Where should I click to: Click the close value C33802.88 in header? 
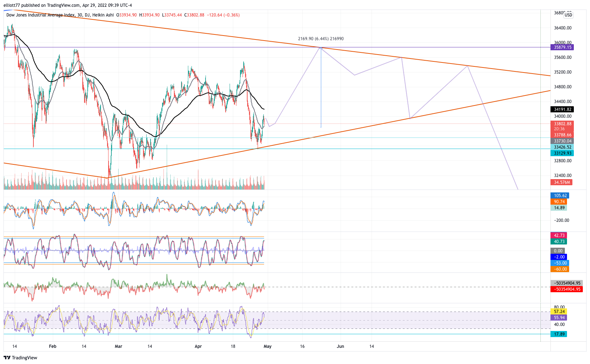[194, 15]
